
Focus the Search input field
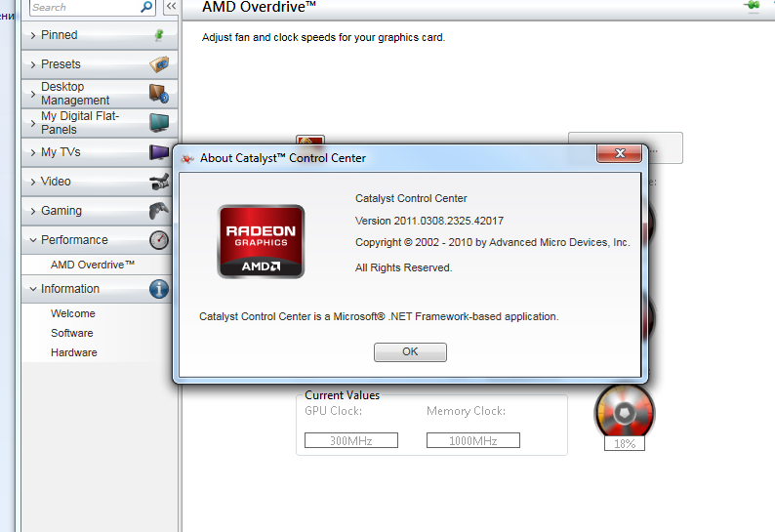pos(85,8)
